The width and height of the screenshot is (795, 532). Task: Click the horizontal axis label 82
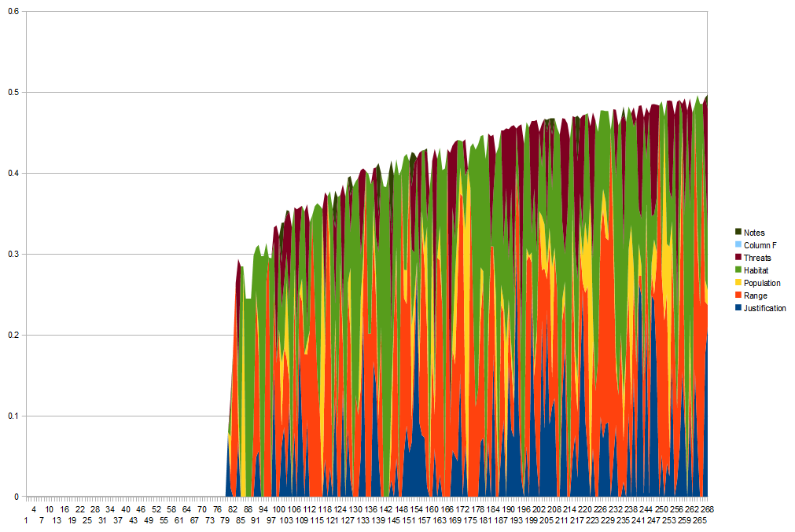pos(233,510)
